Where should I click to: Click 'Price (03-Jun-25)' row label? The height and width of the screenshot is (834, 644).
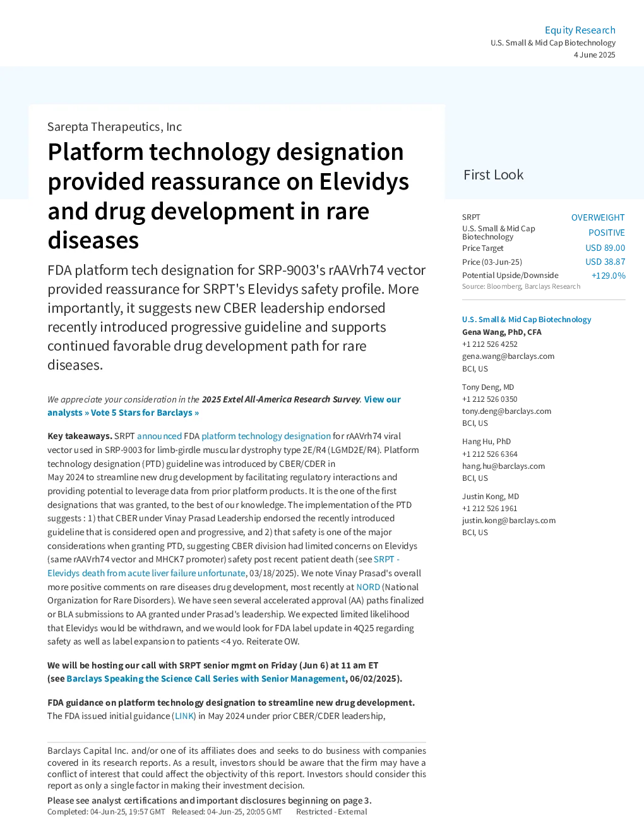(x=492, y=262)
